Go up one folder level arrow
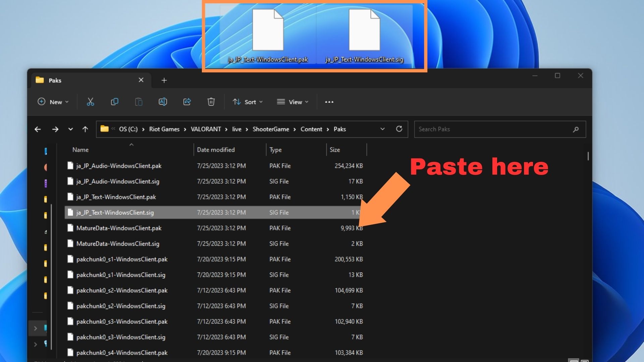Screen dimensions: 644x362 tap(85, 129)
